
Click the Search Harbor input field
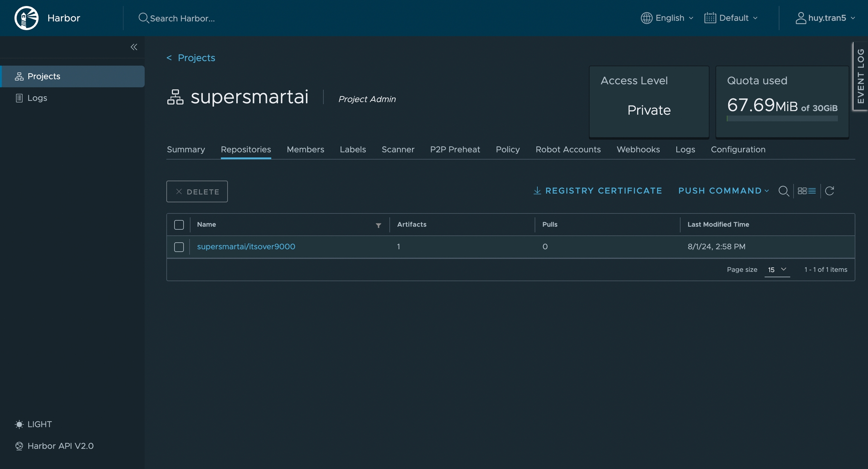click(182, 18)
